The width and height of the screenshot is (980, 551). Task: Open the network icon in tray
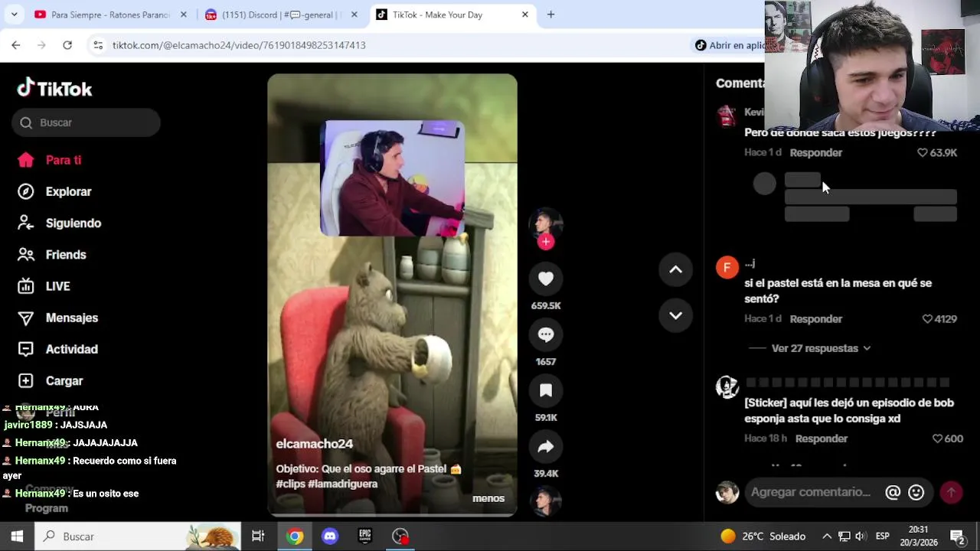844,536
